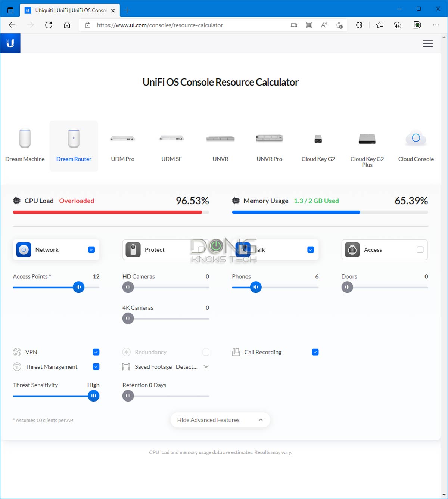Click the Threat Sensitivity slider handle
Screen dimensions: 448x499
tap(94, 396)
